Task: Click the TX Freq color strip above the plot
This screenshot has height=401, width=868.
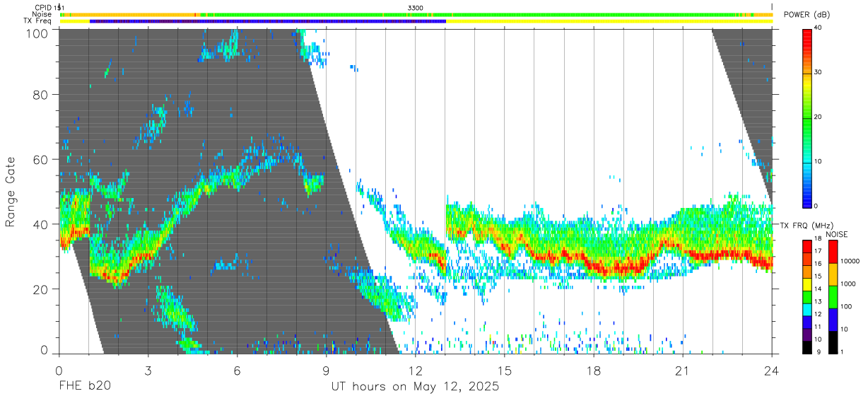Action: (416, 21)
